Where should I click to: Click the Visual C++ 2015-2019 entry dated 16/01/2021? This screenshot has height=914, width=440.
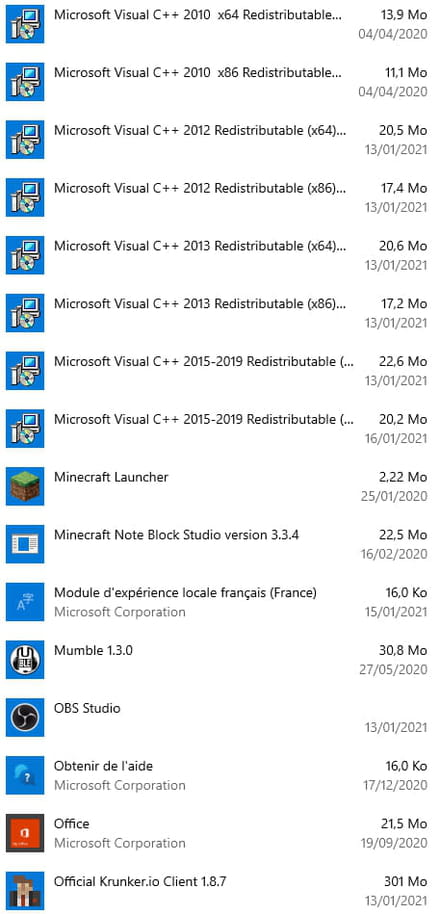coord(220,428)
